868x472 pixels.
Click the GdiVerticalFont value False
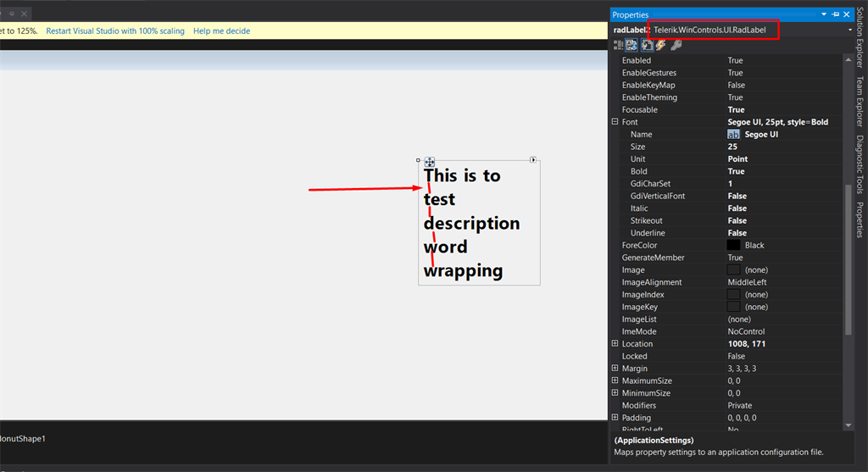[x=737, y=196]
